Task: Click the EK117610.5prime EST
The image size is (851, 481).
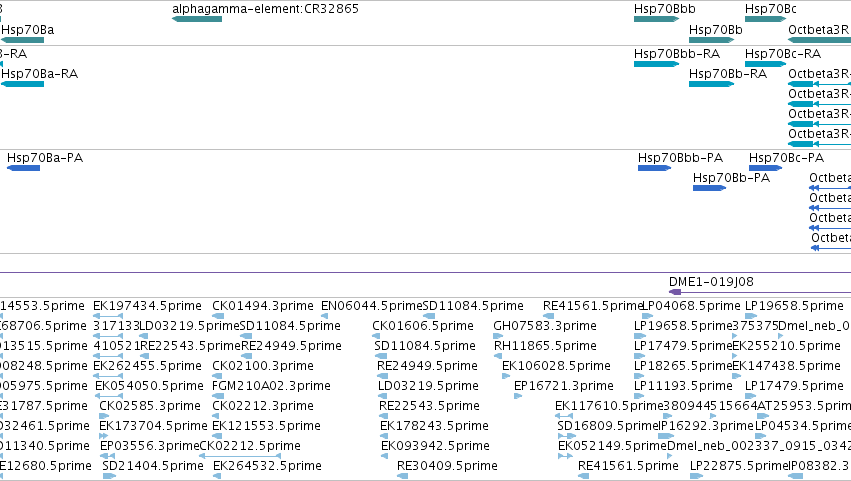Action: pos(564,416)
